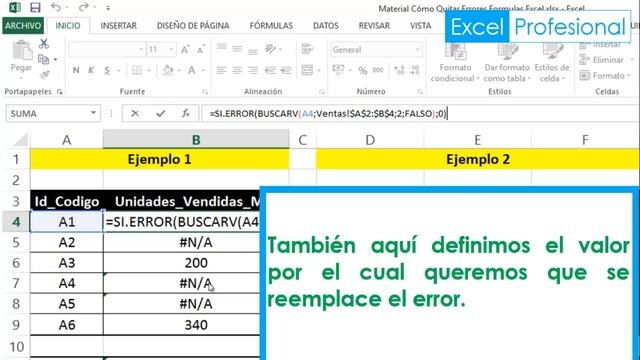Open the Alineación dialog launcher
This screenshot has height=360, width=640.
[x=322, y=92]
